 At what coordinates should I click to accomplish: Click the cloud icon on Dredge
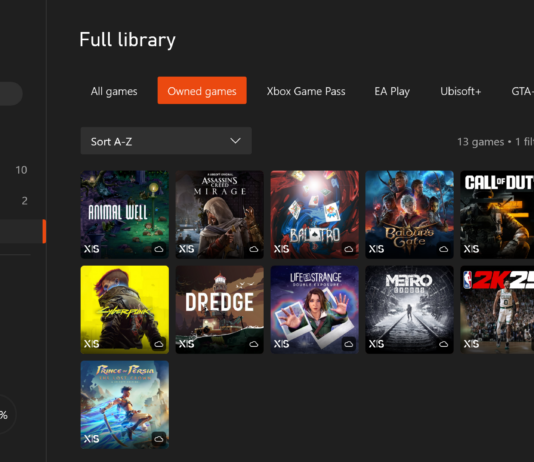point(254,344)
